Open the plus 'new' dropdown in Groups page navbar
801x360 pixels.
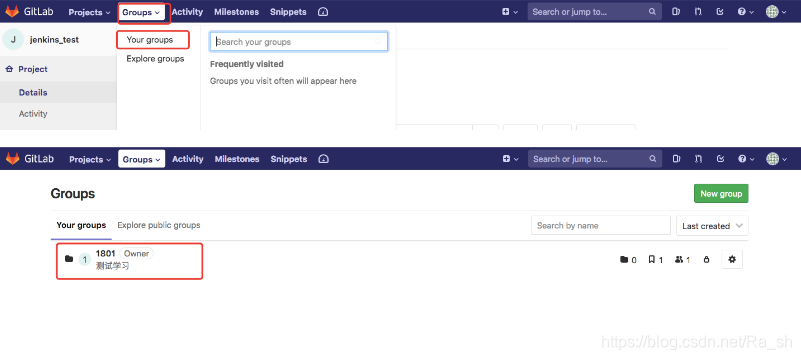tap(510, 159)
